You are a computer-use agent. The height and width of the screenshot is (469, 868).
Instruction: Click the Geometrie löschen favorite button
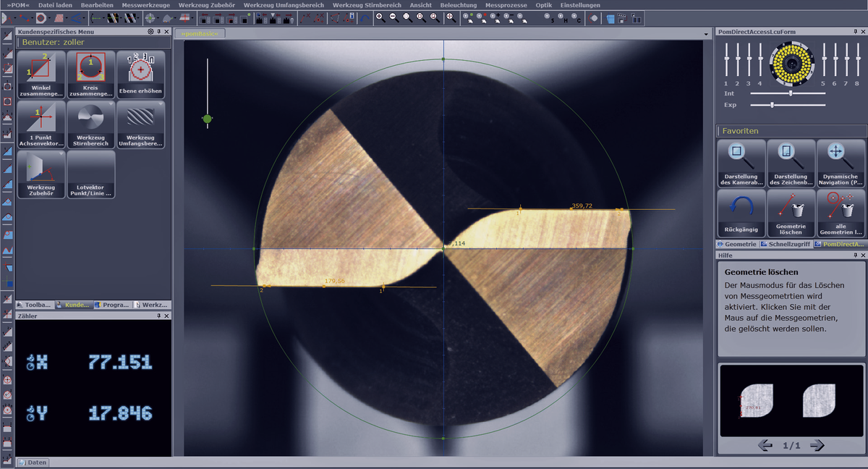point(791,213)
